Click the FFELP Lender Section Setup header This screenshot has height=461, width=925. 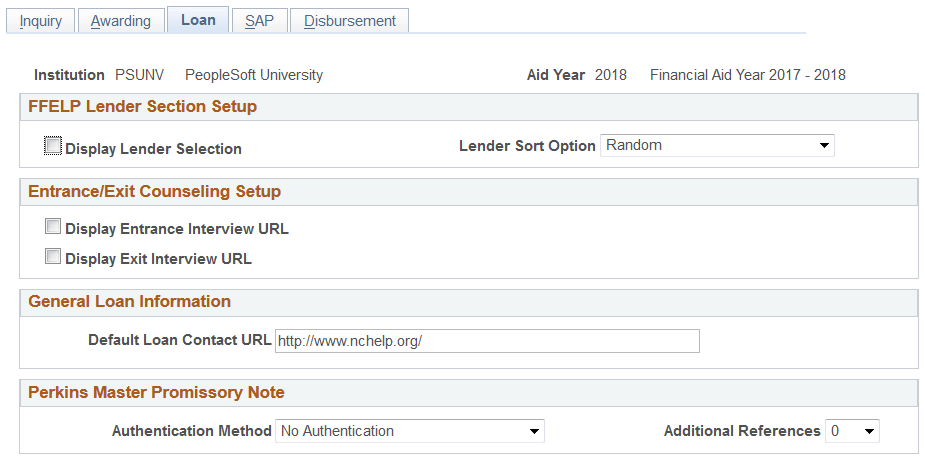coord(142,106)
